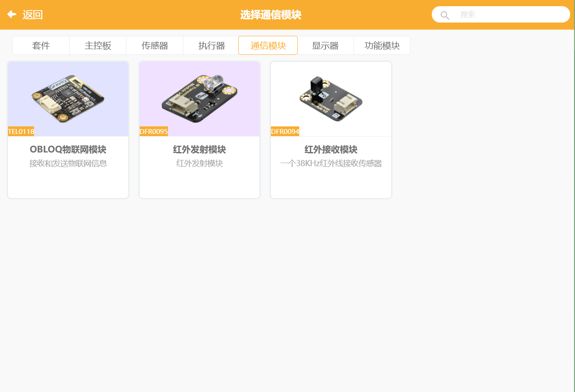Screen dimensions: 575x392
Task: Click the OBLOQ物联网模块 title link
Action: (68, 149)
